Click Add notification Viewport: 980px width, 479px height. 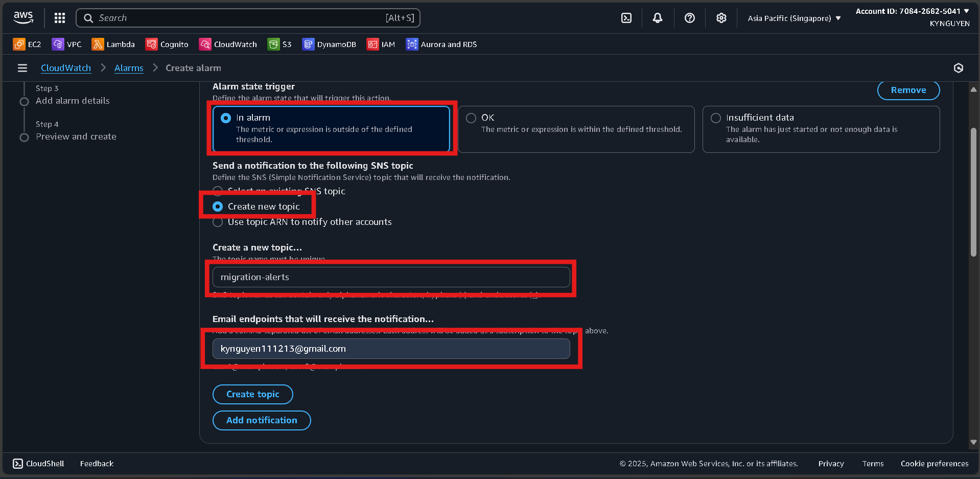(x=261, y=420)
